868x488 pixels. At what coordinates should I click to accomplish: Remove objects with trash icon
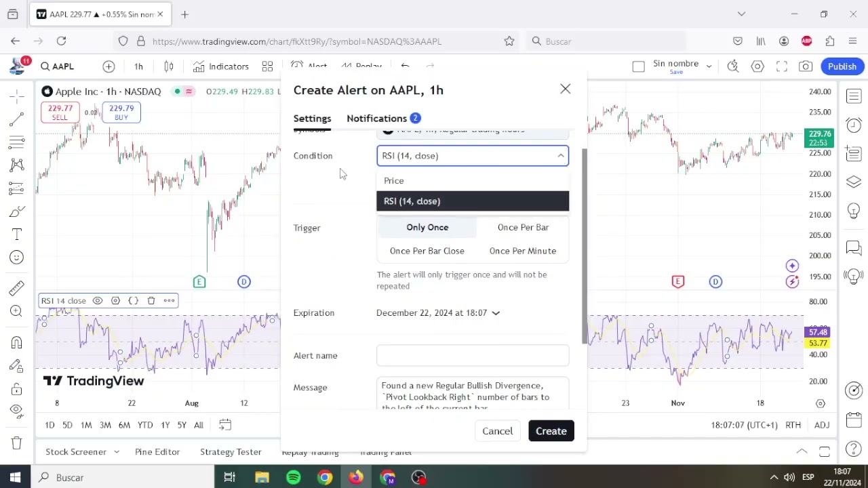(x=17, y=443)
